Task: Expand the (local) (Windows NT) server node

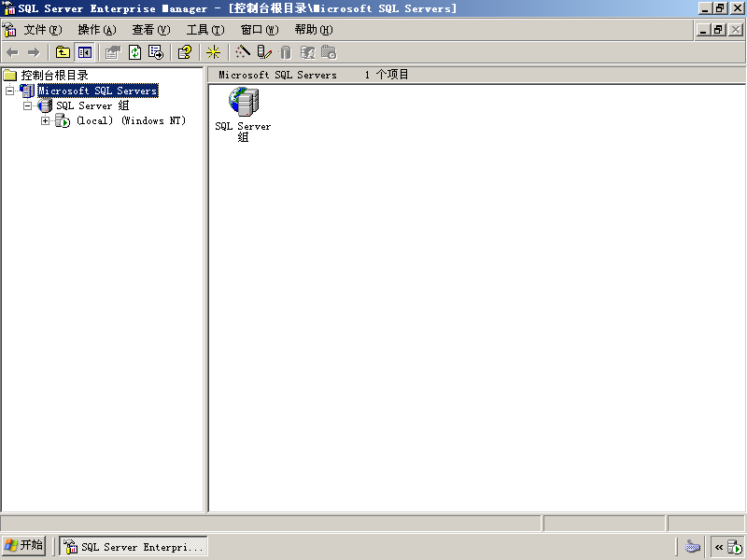Action: [x=45, y=121]
